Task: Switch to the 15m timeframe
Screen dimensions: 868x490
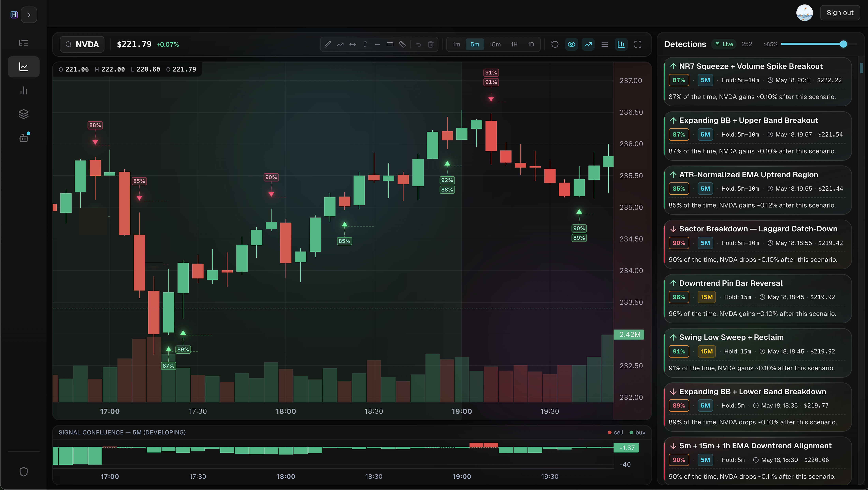Action: click(x=495, y=45)
